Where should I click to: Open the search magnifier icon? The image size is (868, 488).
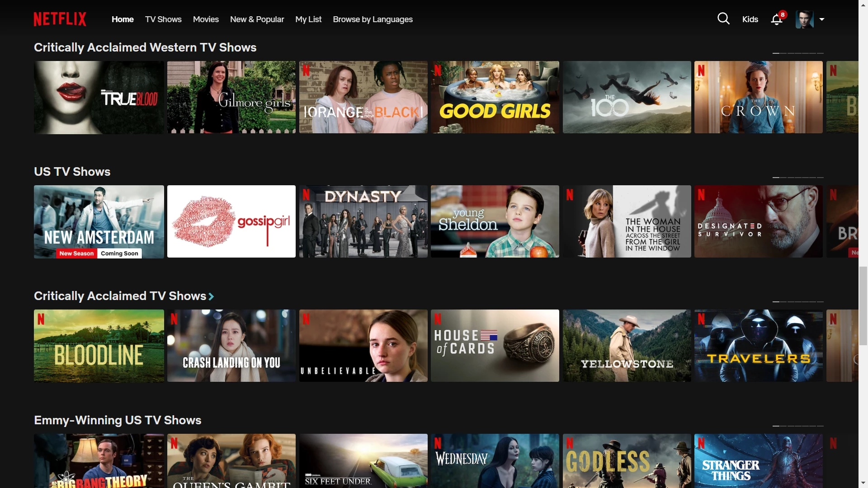point(723,19)
